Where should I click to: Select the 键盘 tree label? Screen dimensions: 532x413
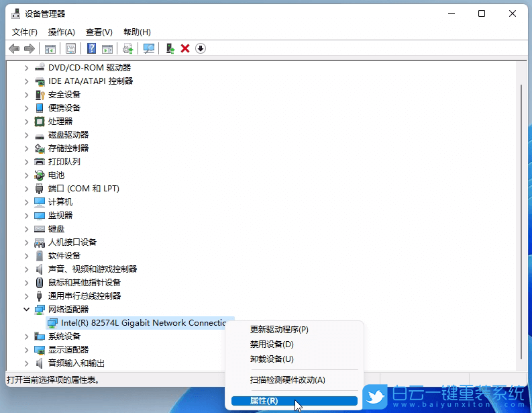[56, 229]
